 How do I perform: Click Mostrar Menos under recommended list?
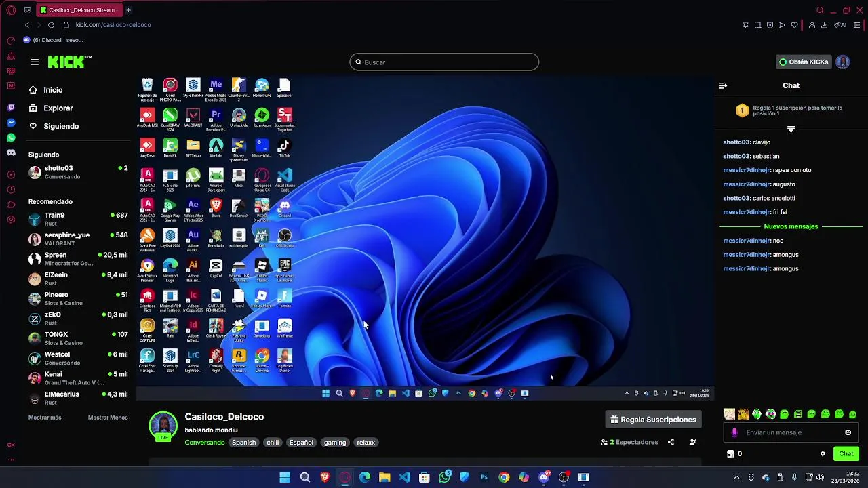(x=108, y=418)
